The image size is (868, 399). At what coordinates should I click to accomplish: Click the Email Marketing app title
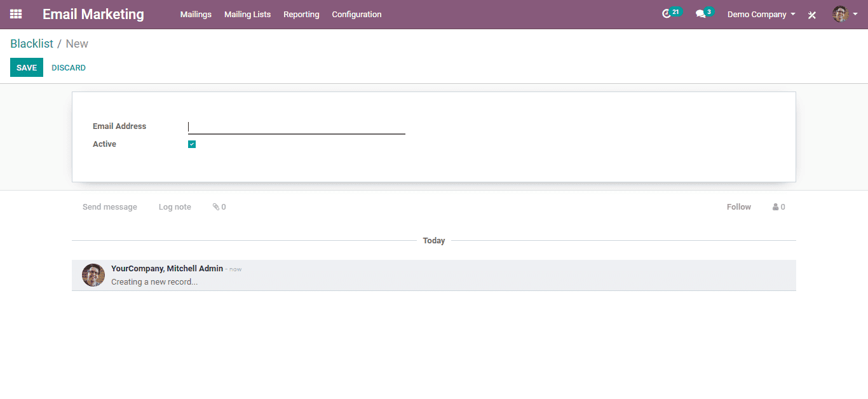click(x=93, y=14)
